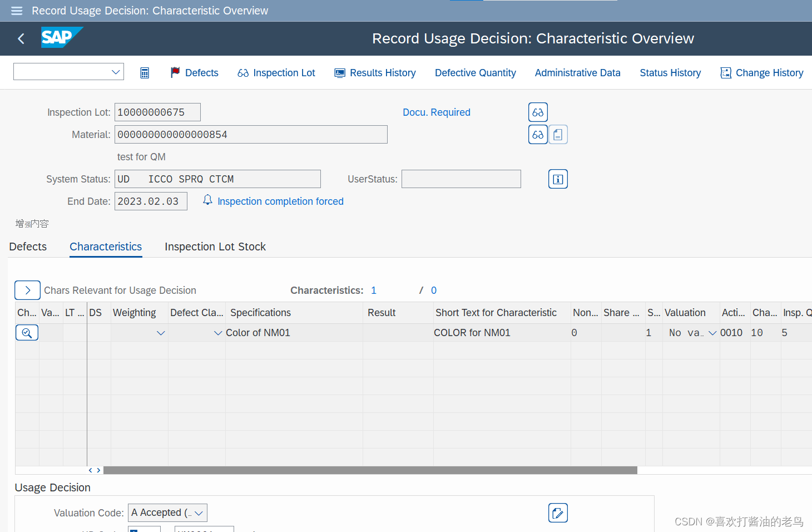Click inside the UserStatus input field
The image size is (812, 532).
(461, 179)
